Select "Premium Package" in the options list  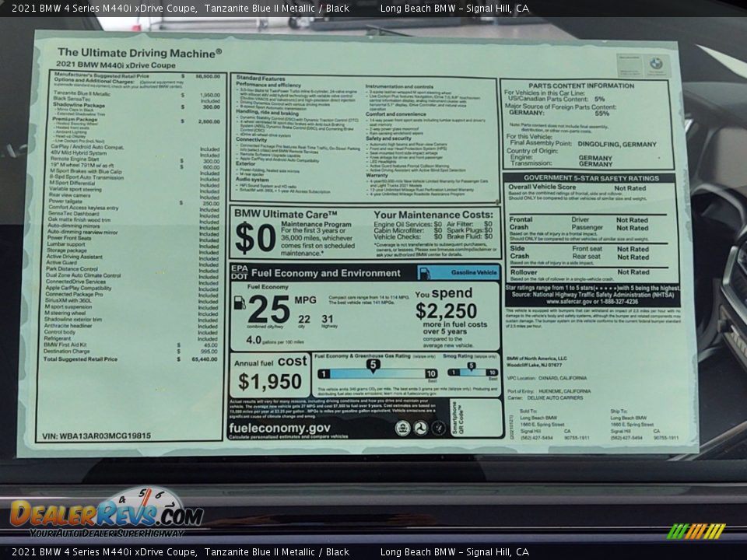75,119
